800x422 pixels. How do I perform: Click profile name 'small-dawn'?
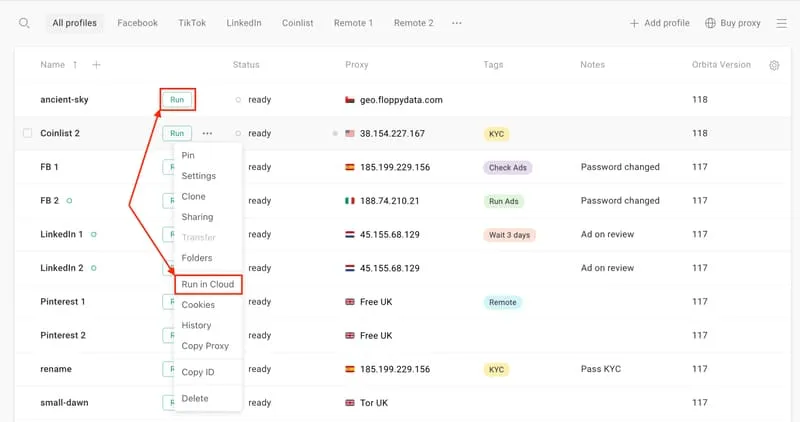[x=64, y=403]
